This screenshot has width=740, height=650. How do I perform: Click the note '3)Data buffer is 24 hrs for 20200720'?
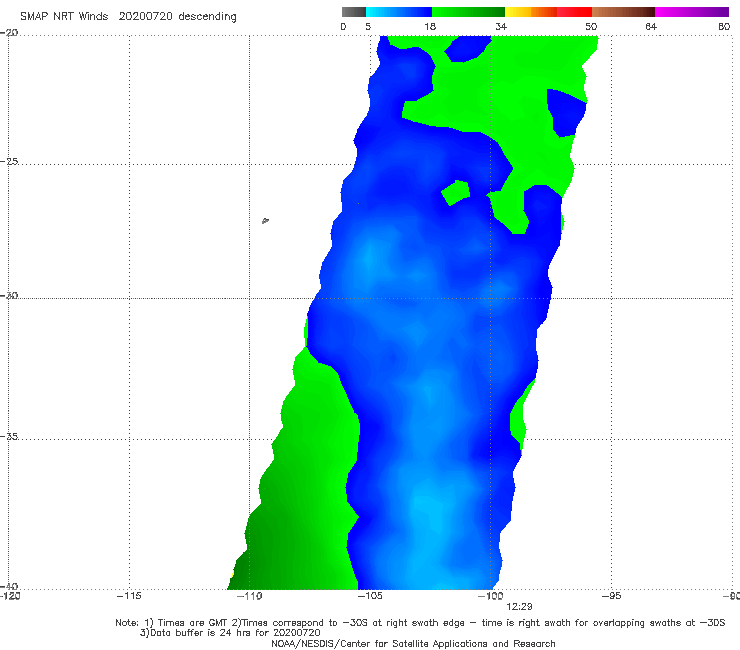pos(230,633)
